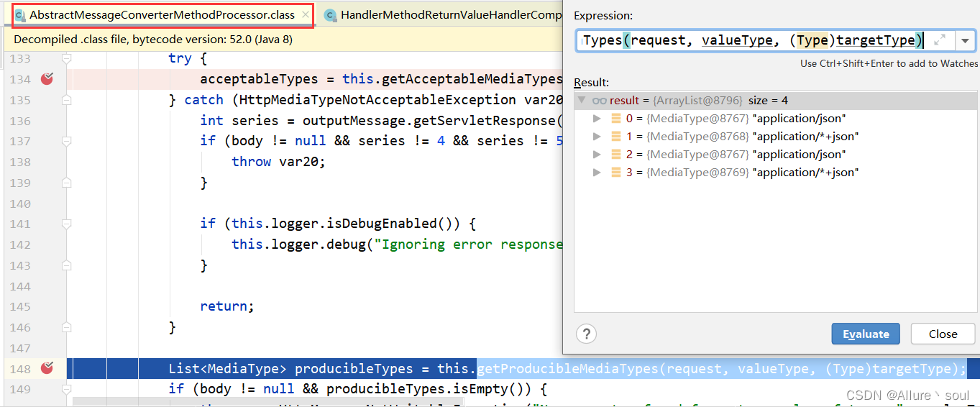Expand result element 3 application/*+json

pyautogui.click(x=597, y=173)
